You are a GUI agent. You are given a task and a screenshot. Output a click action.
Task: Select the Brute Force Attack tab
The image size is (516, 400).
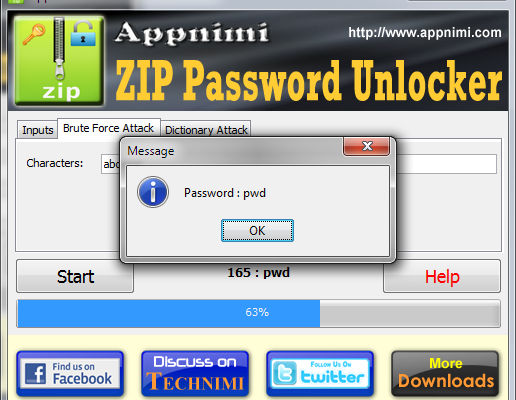[109, 128]
